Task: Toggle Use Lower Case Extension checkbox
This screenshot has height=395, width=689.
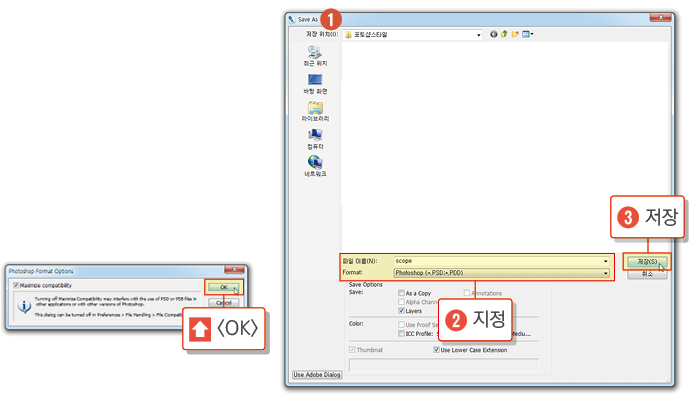Action: [436, 350]
